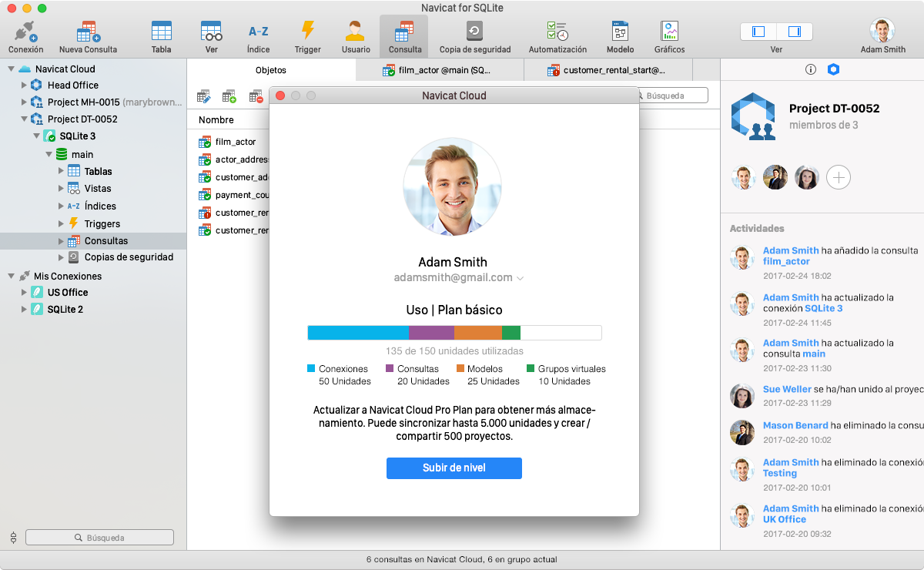Select the Consulta toolbar icon
Screen dimensions: 924x570
tap(405, 31)
